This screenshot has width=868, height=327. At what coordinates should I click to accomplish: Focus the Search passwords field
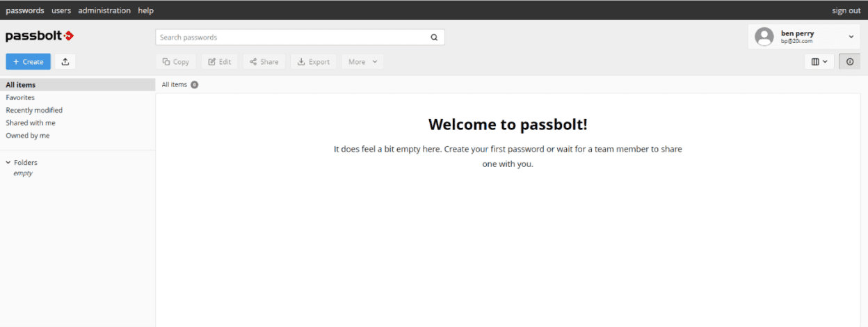300,38
